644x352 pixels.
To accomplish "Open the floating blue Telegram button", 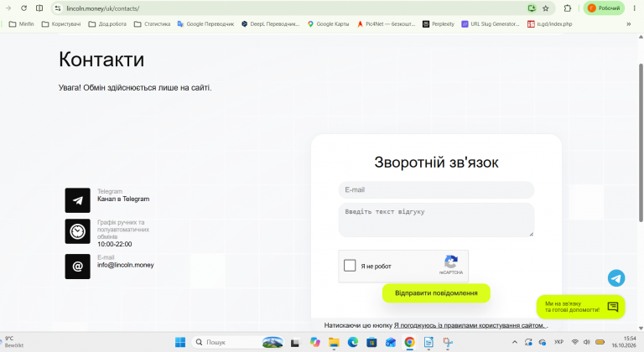I will click(x=616, y=278).
